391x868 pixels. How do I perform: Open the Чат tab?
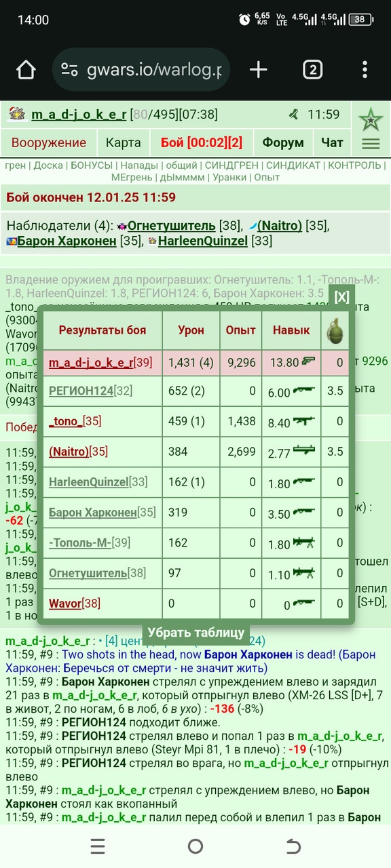[333, 142]
